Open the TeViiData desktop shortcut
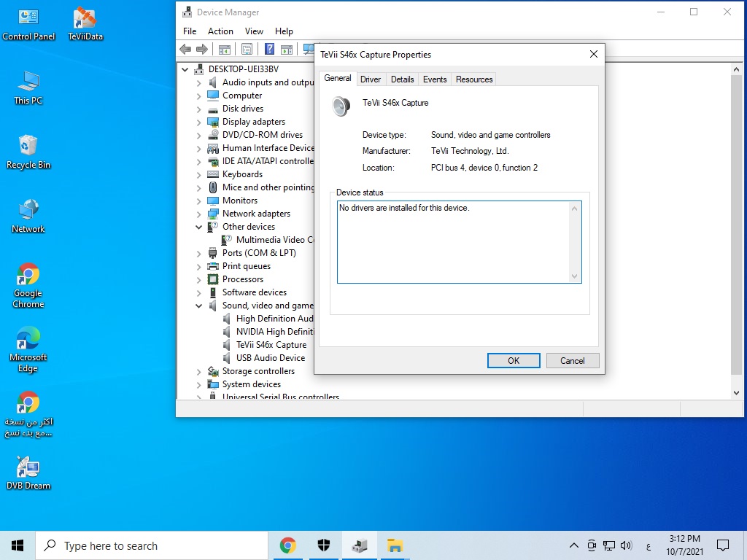Screen dimensions: 747x560 coord(85,25)
